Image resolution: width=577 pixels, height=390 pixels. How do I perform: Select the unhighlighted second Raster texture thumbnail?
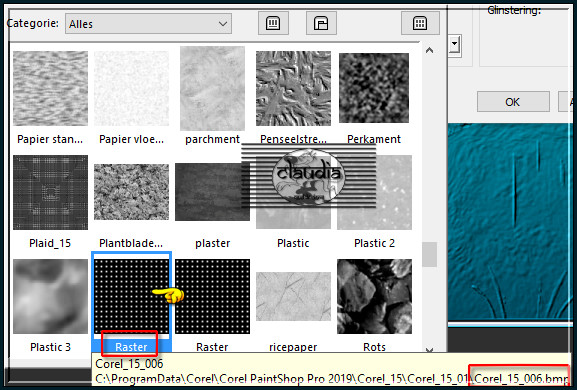(212, 296)
